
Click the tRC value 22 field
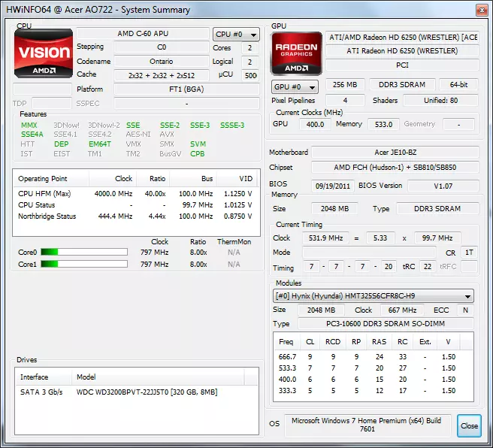coord(427,267)
